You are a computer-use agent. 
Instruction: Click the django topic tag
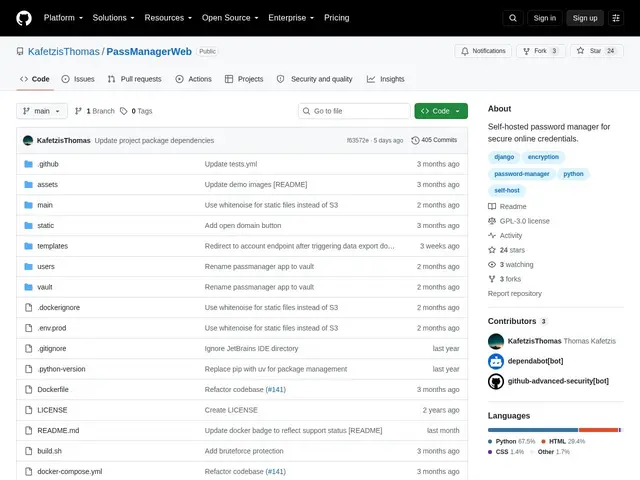pyautogui.click(x=504, y=157)
